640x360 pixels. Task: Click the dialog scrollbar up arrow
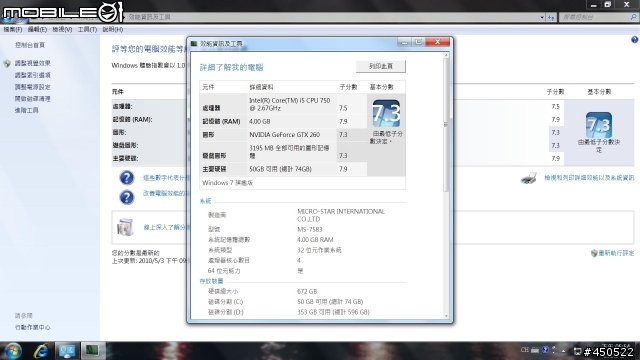(x=446, y=55)
